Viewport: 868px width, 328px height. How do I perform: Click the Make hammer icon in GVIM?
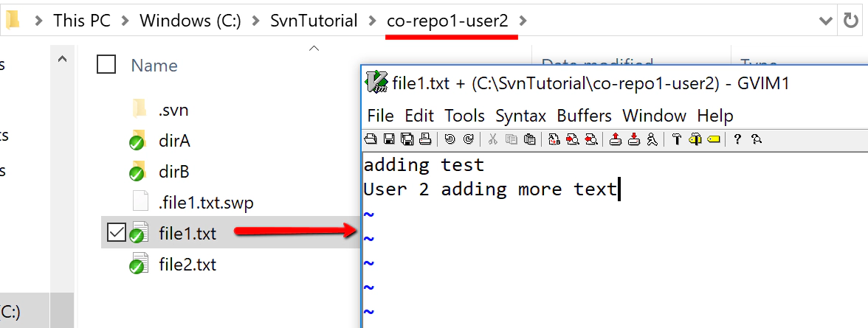(x=676, y=139)
